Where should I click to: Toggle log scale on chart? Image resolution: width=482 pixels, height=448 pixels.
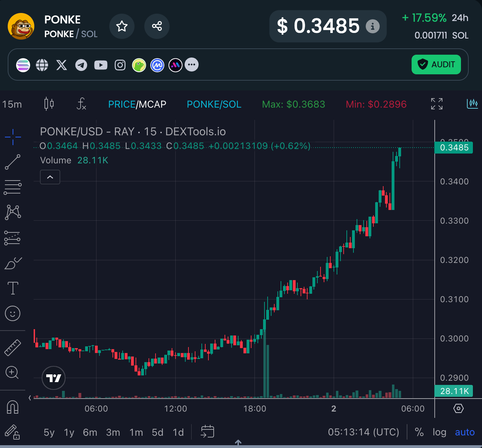[439, 432]
